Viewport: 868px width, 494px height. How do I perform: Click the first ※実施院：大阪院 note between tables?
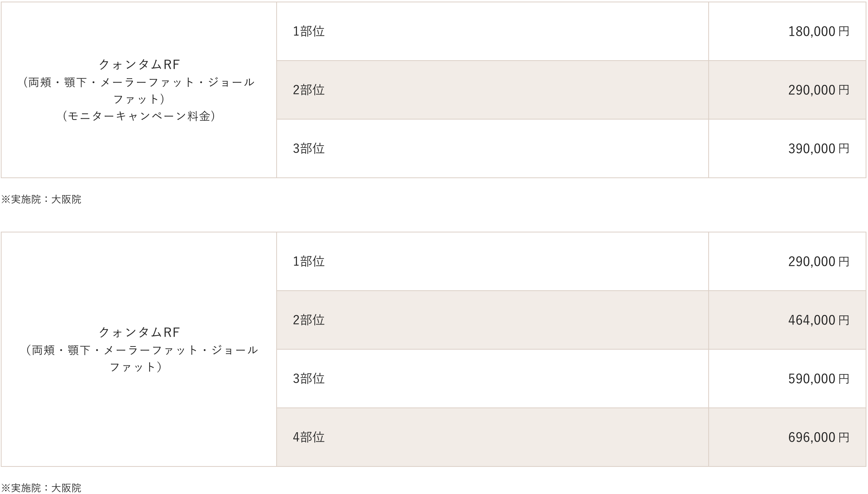41,199
